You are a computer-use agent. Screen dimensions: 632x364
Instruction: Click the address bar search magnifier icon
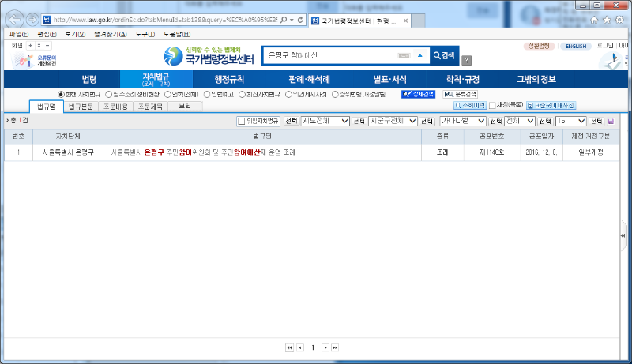click(284, 20)
